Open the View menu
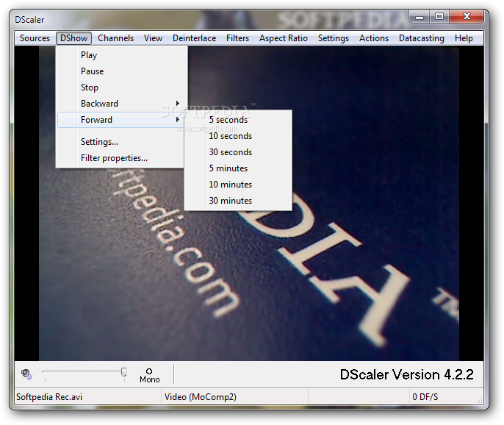The height and width of the screenshot is (425, 504). click(x=153, y=38)
